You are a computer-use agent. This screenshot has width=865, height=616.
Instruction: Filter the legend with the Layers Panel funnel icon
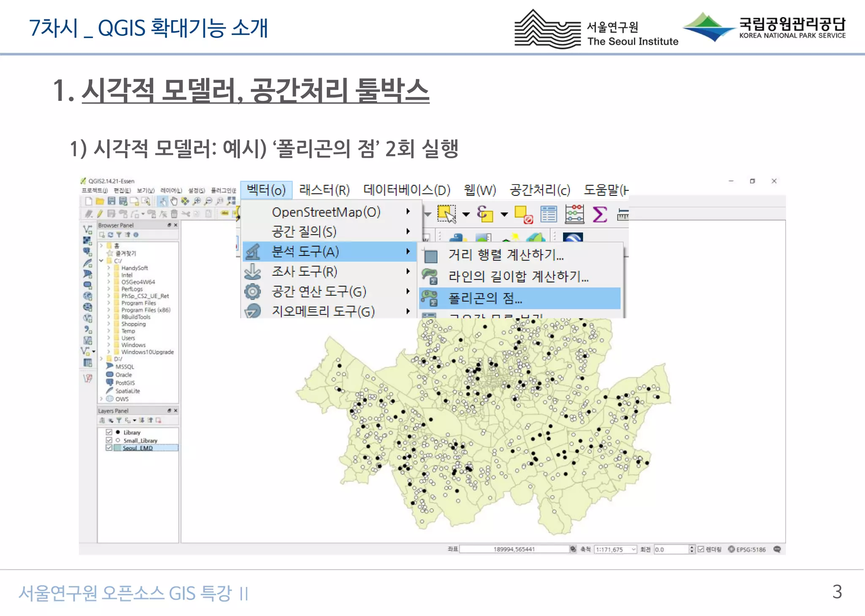coord(119,421)
